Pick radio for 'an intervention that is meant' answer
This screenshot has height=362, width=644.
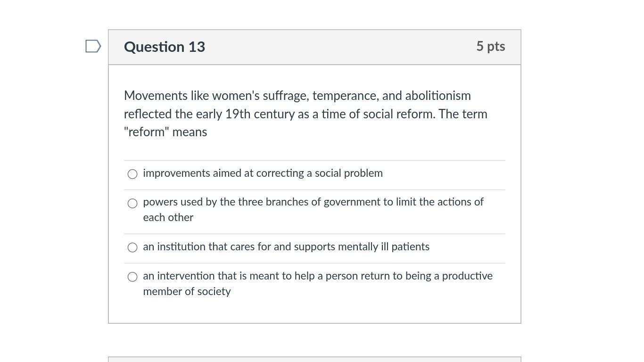coord(132,277)
